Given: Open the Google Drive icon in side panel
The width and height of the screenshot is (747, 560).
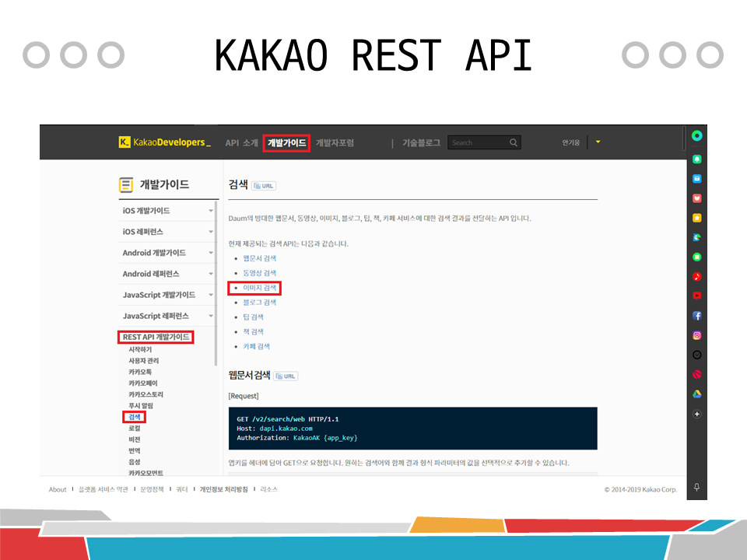Looking at the screenshot, I should 696,394.
